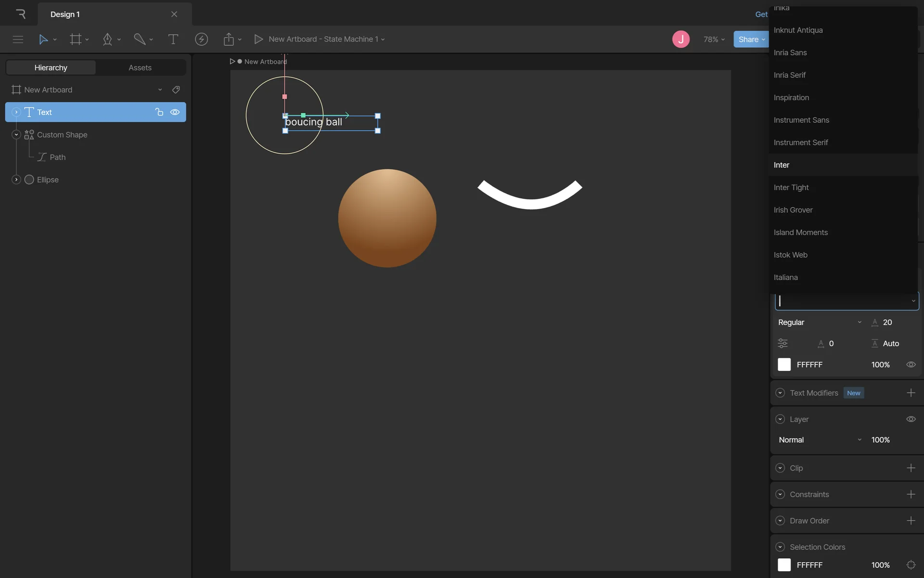The image size is (924, 578).
Task: Toggle the text fill color visibility
Action: coord(911,365)
